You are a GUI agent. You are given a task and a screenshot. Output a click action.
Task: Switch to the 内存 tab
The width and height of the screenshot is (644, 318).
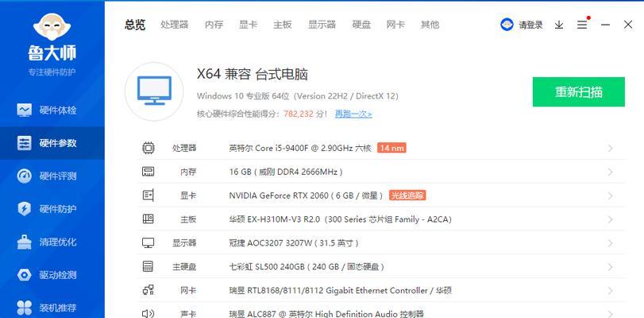(214, 25)
